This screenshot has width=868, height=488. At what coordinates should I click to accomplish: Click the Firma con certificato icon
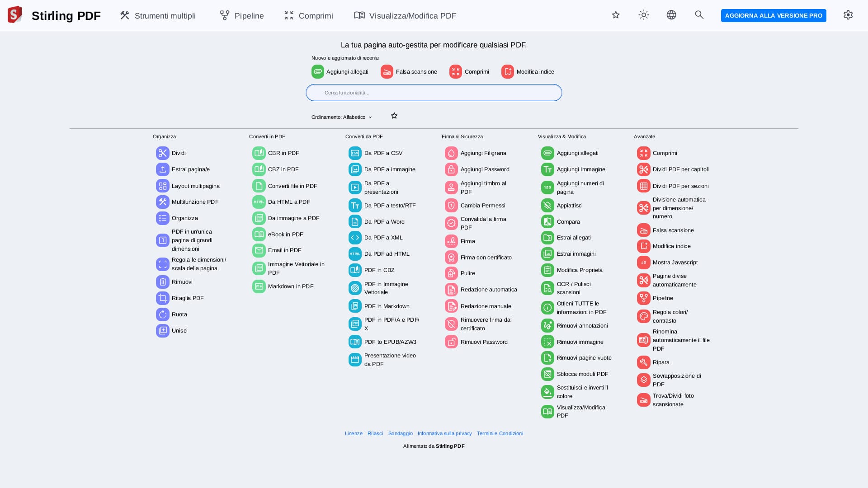point(451,258)
